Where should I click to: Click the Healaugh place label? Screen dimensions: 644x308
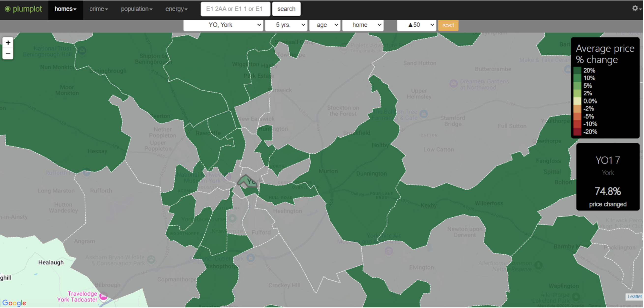[51, 262]
